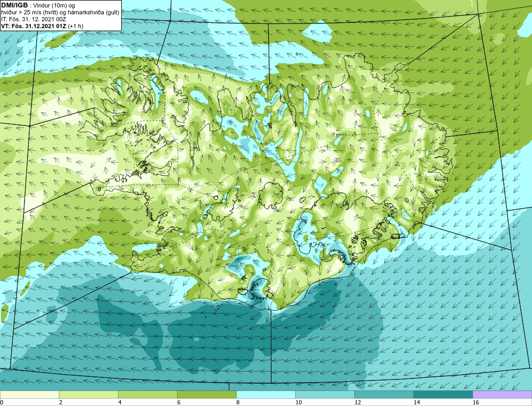This screenshot has width=532, height=406.
Task: Click the 10–12 m/s turquoise legend swatch
Action: point(325,394)
